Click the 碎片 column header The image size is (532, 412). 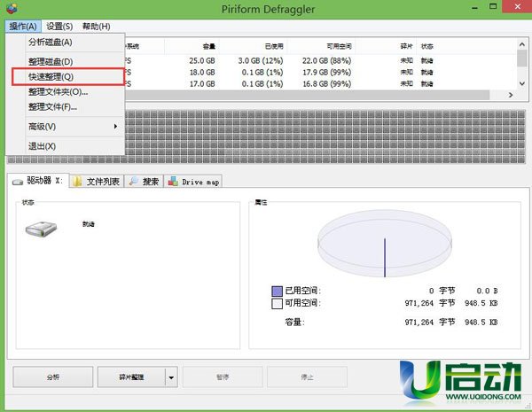click(386, 46)
